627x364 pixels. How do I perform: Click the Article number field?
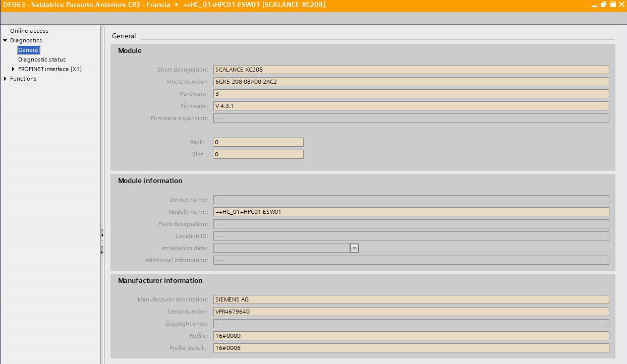(x=411, y=82)
